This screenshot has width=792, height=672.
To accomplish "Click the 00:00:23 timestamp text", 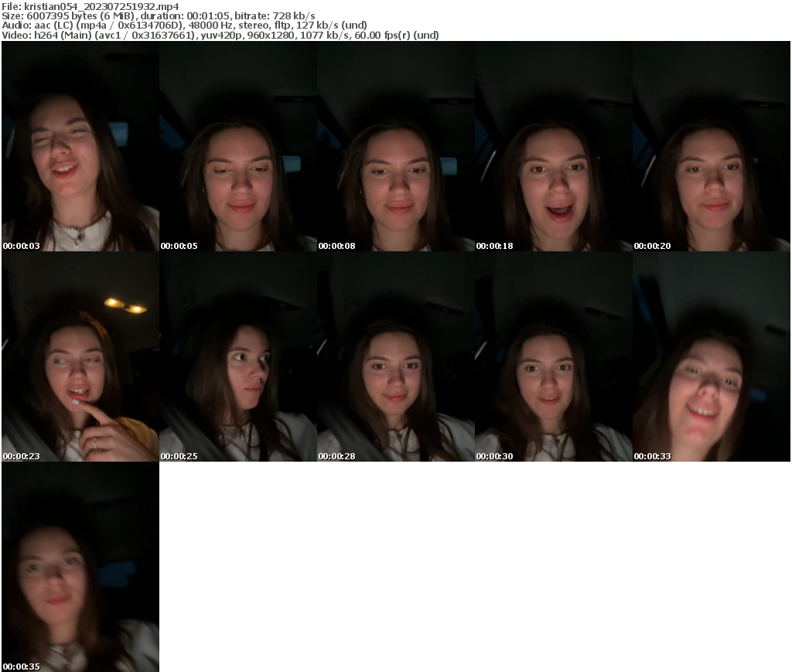I will tap(22, 456).
